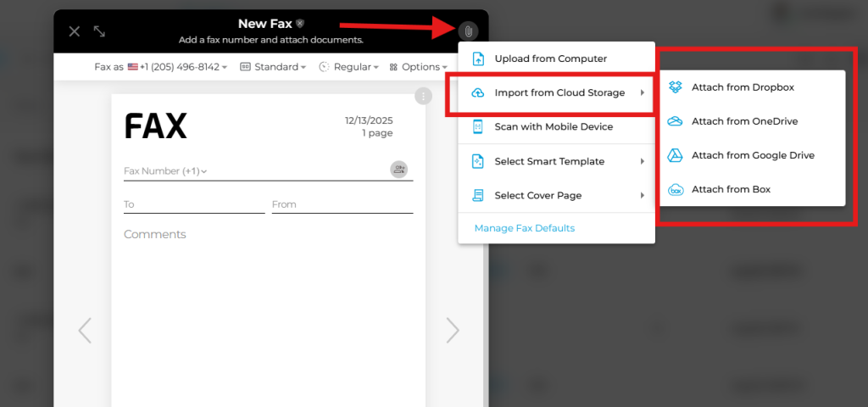The height and width of the screenshot is (407, 868).
Task: Click the mobile scan icon
Action: (x=478, y=127)
